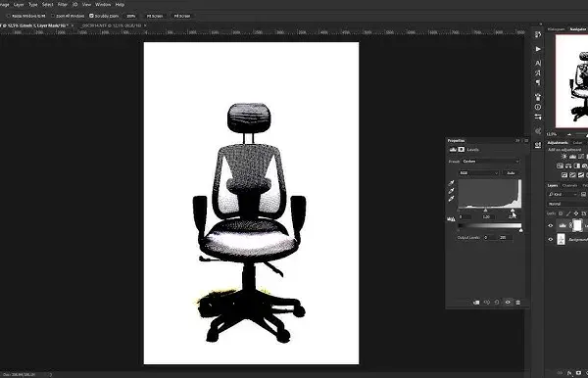This screenshot has width=588, height=378.
Task: Click the white output level slider handle
Action: click(521, 230)
